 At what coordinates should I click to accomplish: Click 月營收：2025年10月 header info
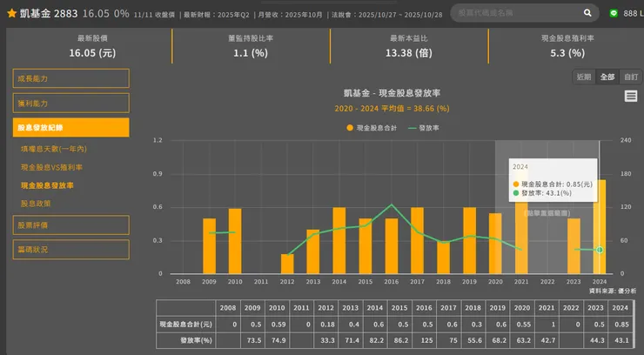point(290,15)
